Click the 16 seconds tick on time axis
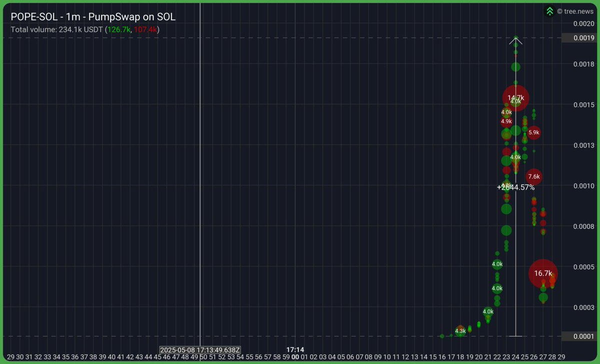Viewport: 600px width, 364px height. tap(442, 357)
